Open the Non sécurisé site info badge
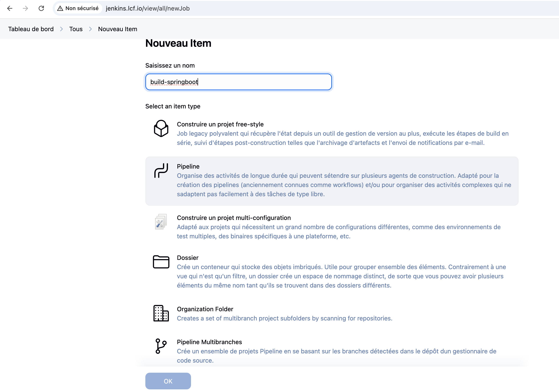The image size is (559, 392). pyautogui.click(x=78, y=8)
